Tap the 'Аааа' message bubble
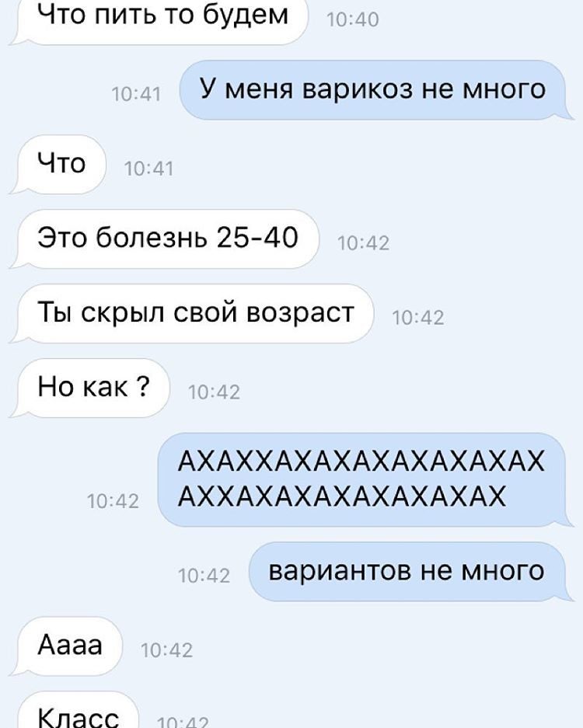Viewport: 583px width, 728px height. 69,646
